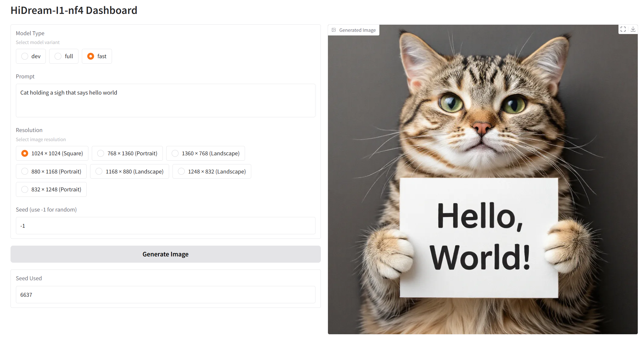Choose 1168 × 880 Landscape resolution

pos(99,172)
